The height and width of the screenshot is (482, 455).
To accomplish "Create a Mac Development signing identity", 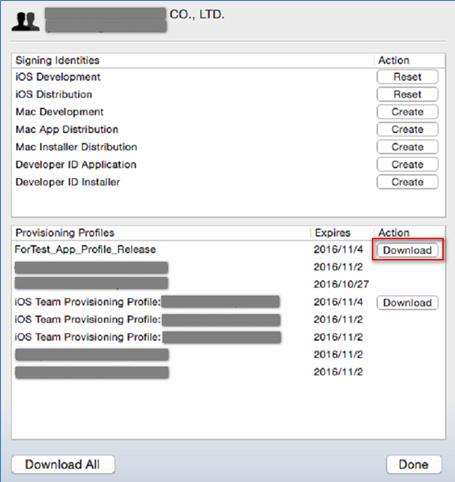I will (407, 112).
